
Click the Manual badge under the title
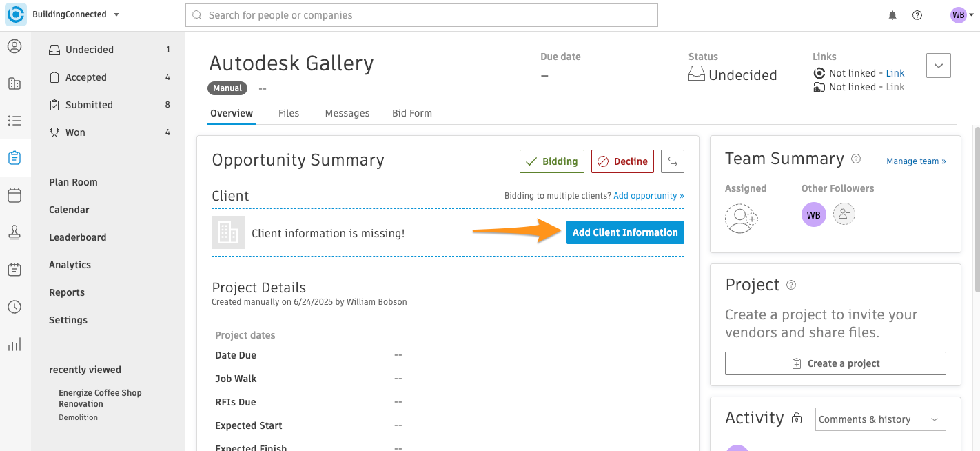(227, 88)
